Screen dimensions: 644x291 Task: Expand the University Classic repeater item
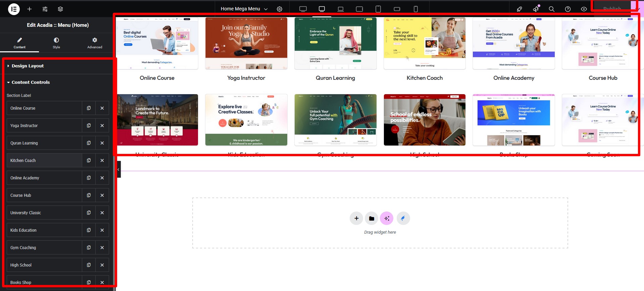pos(44,213)
